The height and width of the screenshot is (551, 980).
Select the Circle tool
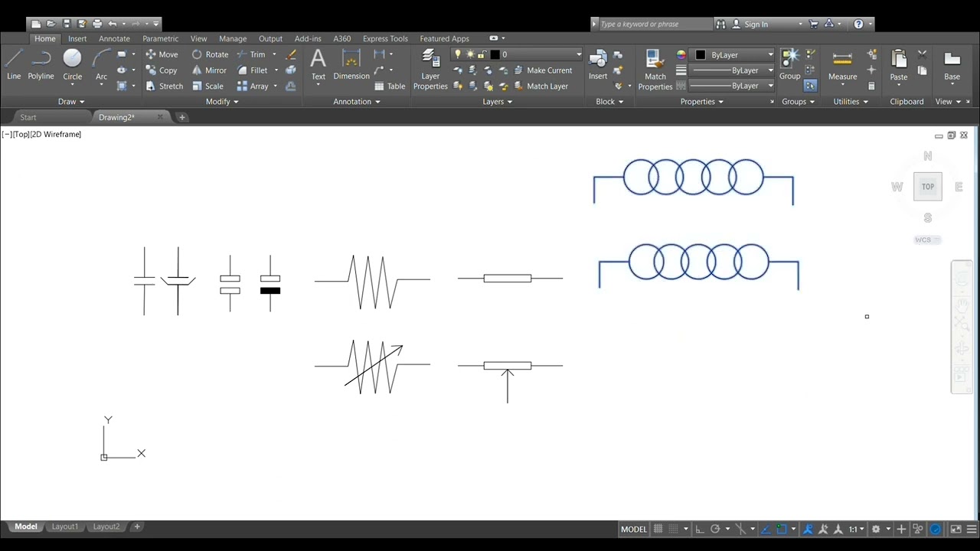click(x=72, y=64)
